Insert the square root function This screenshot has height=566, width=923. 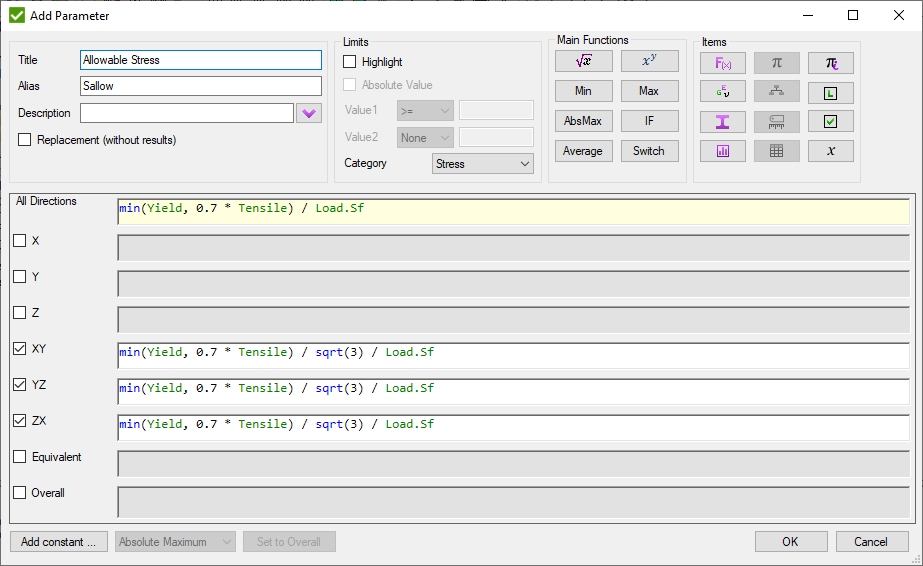[x=584, y=61]
